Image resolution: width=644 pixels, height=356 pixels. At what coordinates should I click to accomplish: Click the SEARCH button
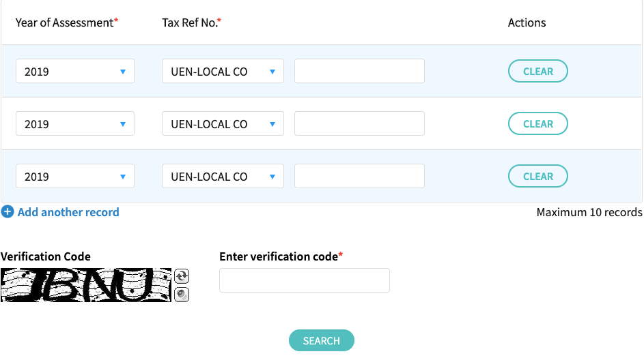(x=322, y=340)
